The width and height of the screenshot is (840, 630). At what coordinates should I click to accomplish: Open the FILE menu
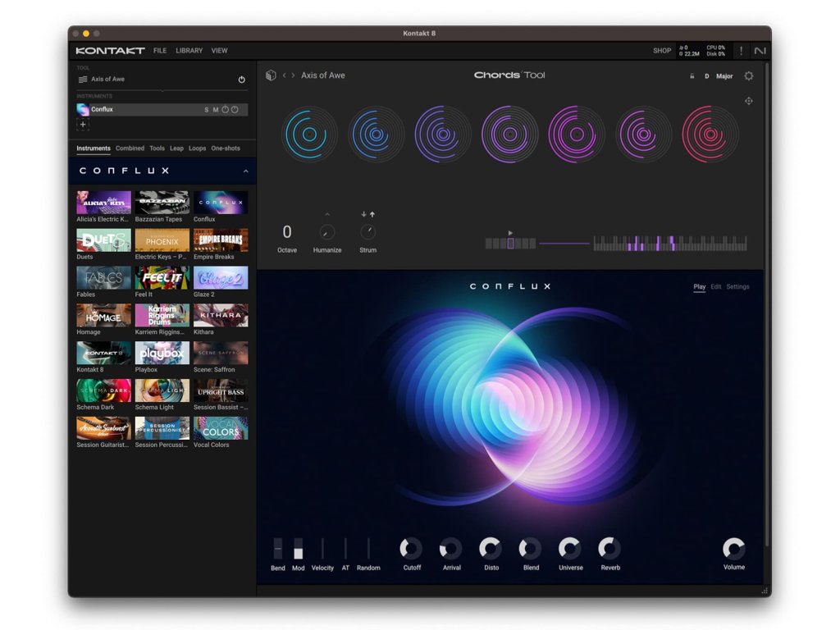click(160, 50)
